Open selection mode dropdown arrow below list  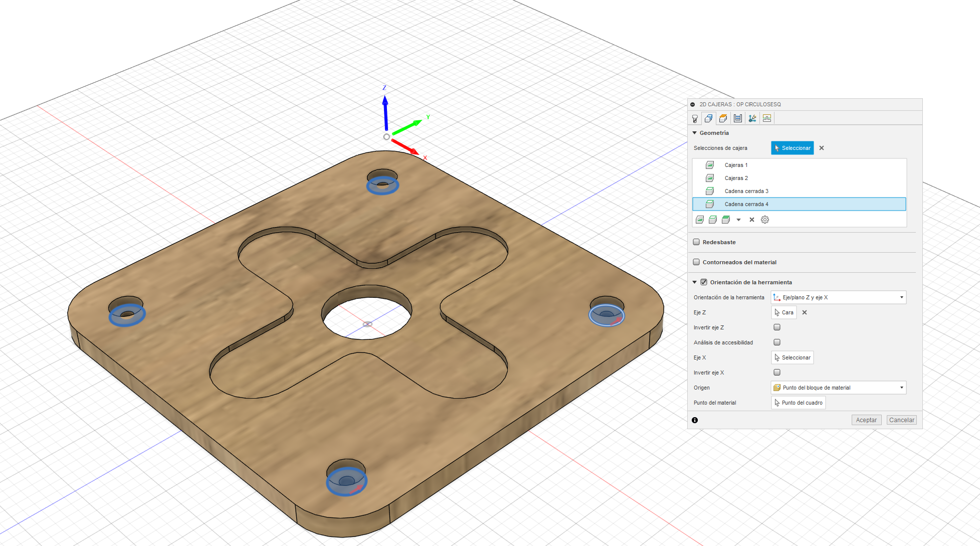tap(738, 220)
